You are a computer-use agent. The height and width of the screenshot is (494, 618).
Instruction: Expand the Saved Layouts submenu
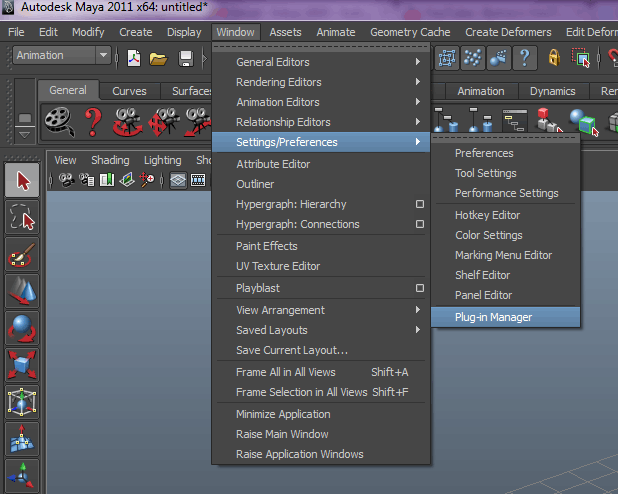point(321,330)
